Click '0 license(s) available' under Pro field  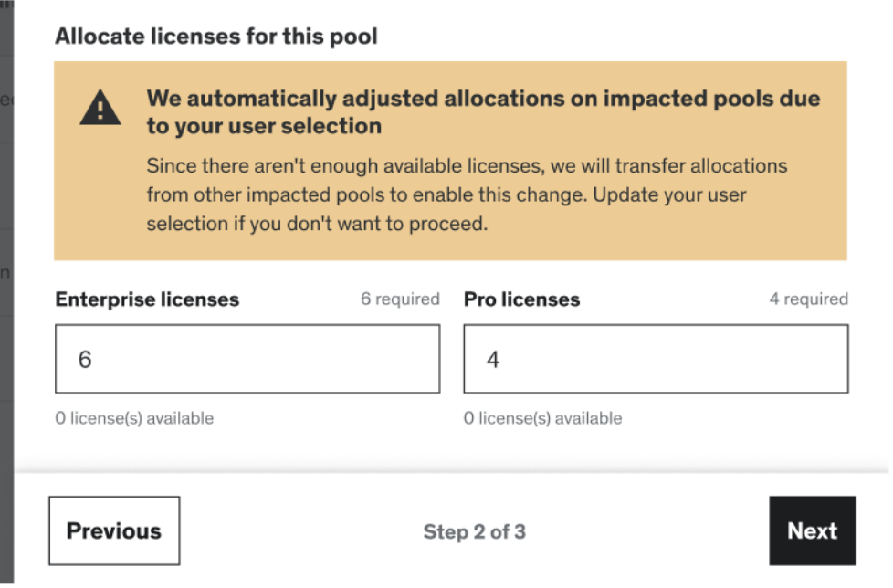tap(542, 418)
